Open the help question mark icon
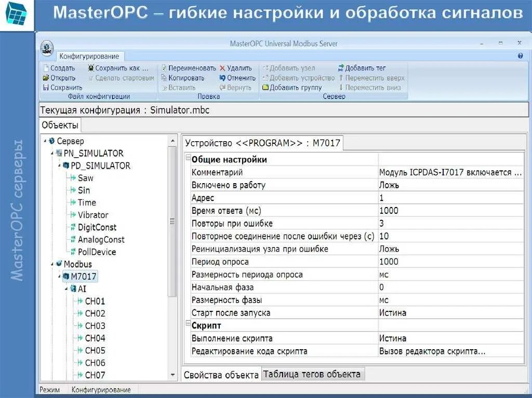532x398 pixels. coord(520,56)
